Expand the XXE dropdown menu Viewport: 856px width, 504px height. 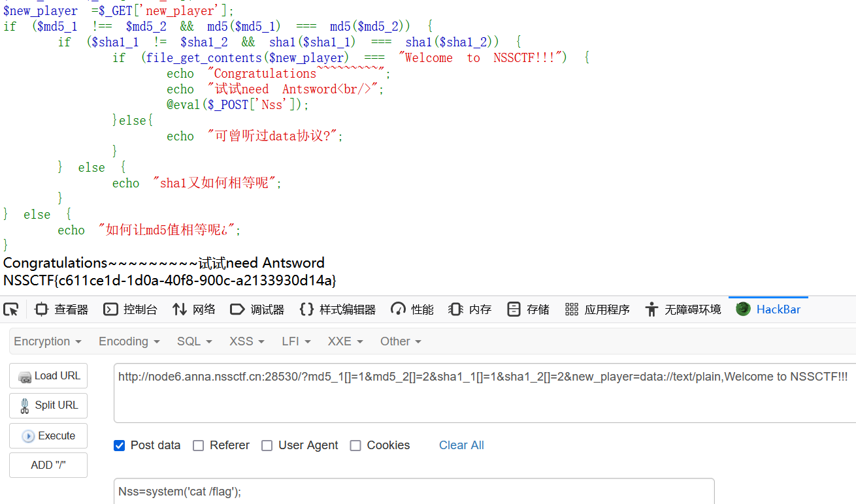pos(346,341)
